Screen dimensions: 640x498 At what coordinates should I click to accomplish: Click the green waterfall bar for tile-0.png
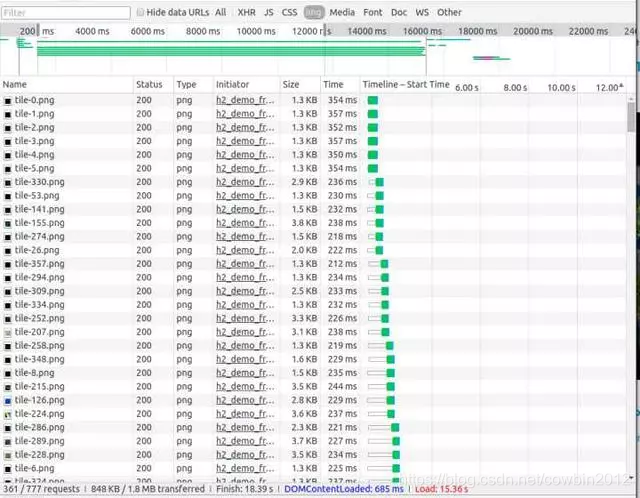[373, 100]
